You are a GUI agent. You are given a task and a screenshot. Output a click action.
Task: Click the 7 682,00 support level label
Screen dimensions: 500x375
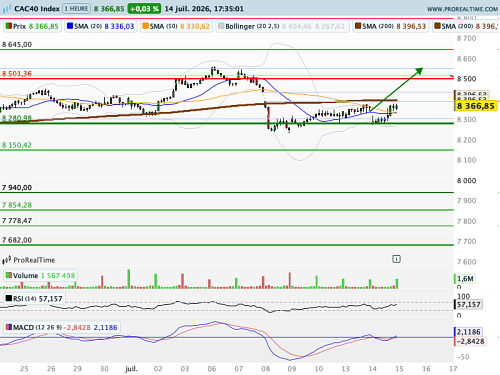point(17,240)
